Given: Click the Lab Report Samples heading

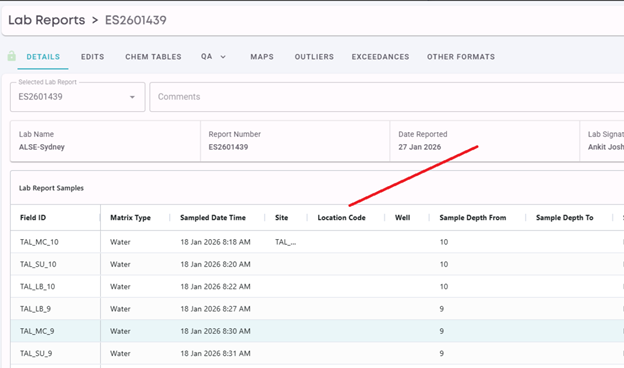Looking at the screenshot, I should [x=51, y=188].
